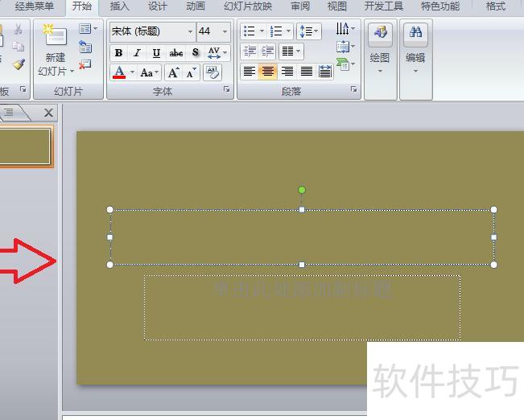Open character spacing AV options
This screenshot has width=524, height=420.
tap(217, 53)
